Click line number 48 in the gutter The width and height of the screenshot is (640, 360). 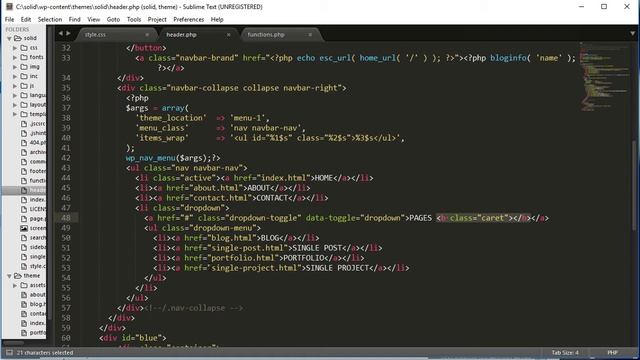[66, 218]
